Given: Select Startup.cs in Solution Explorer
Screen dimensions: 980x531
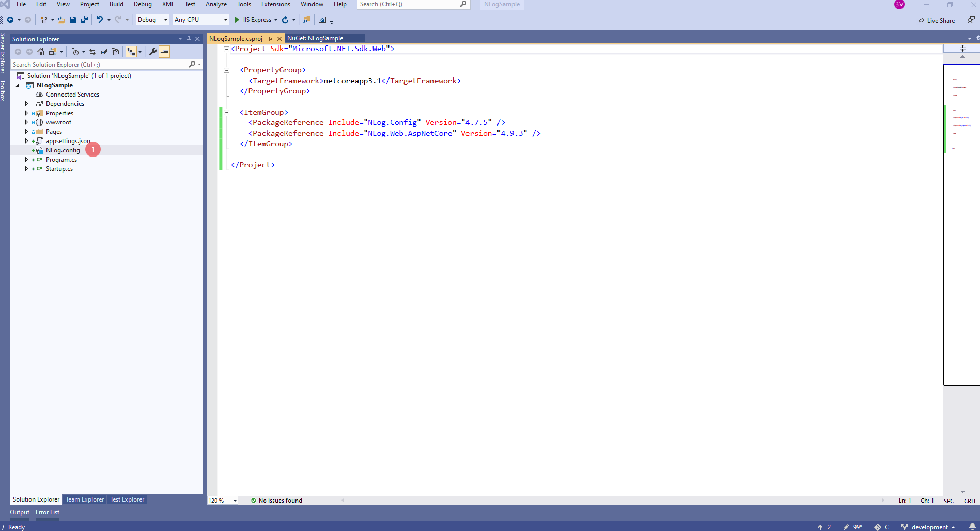Looking at the screenshot, I should point(59,169).
